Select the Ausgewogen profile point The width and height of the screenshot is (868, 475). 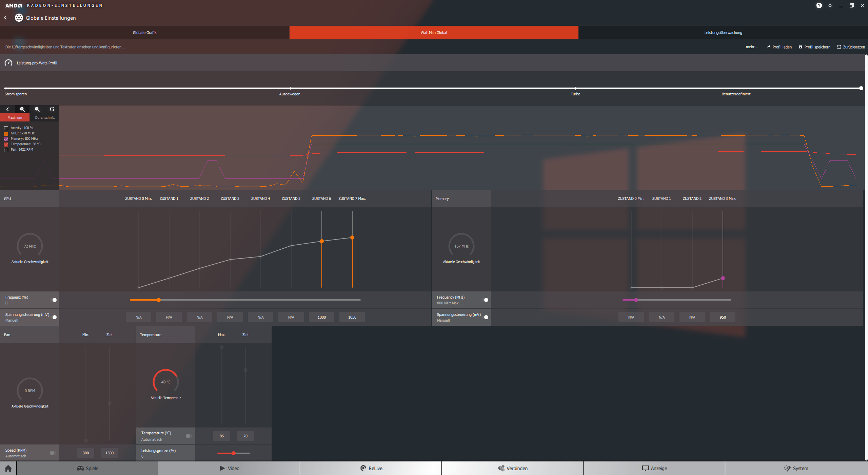click(290, 88)
